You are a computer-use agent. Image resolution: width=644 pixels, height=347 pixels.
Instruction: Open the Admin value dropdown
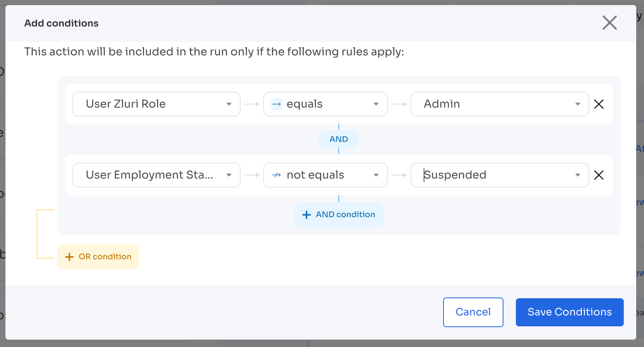[x=577, y=104]
